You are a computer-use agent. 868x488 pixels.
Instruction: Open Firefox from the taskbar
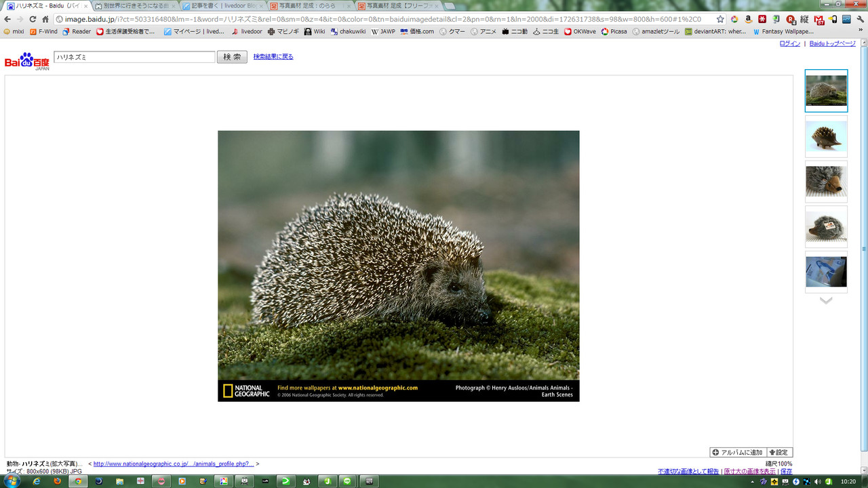(x=57, y=481)
